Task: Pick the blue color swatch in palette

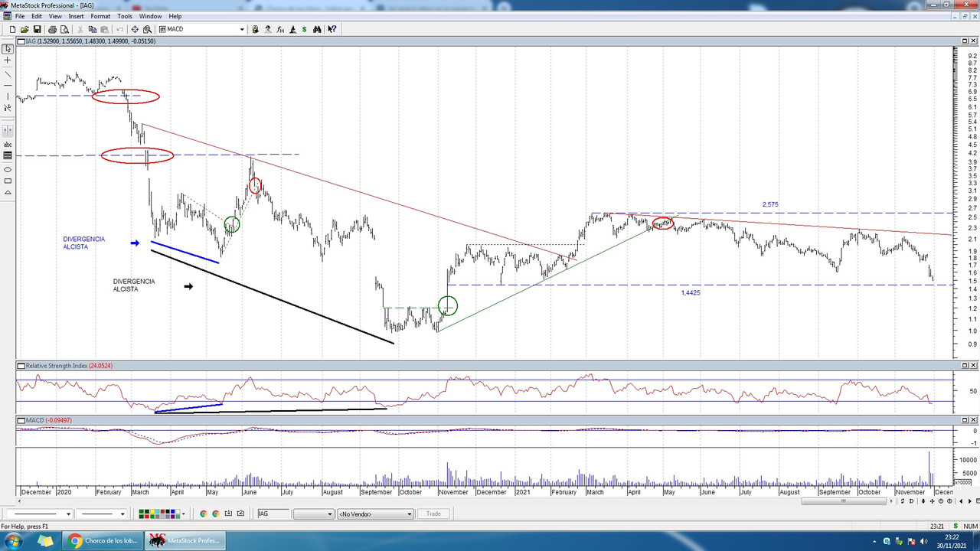Action: (x=173, y=511)
